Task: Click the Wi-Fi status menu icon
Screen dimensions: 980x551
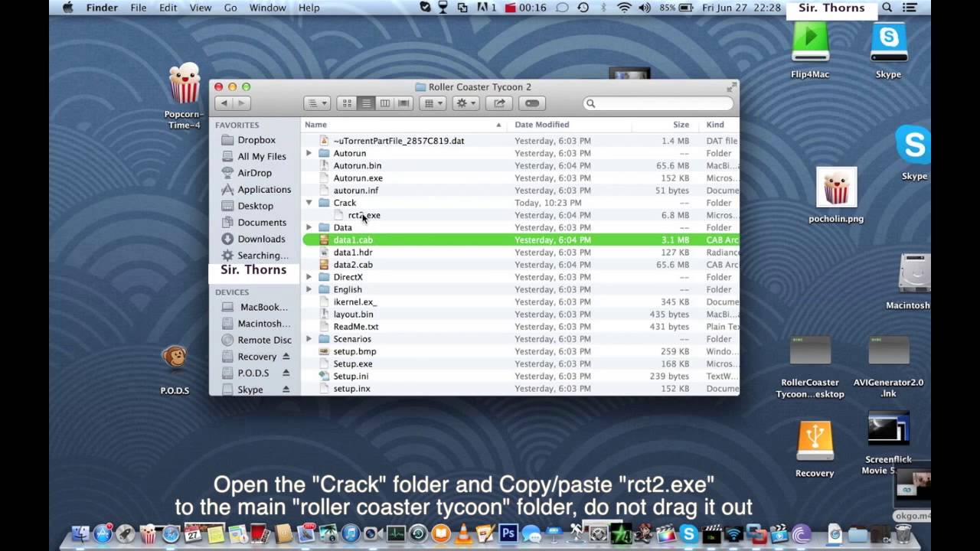Action: (x=624, y=8)
